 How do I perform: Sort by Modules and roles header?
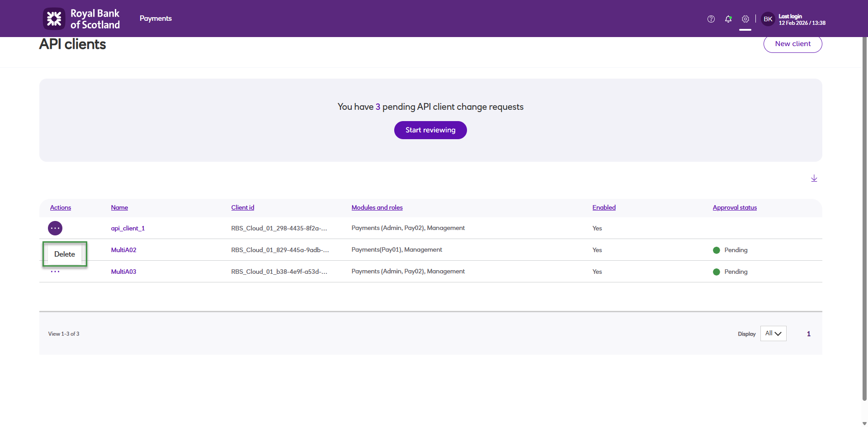click(377, 207)
